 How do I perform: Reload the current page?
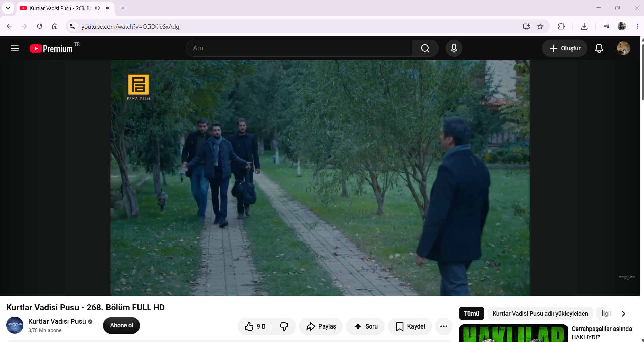click(40, 26)
